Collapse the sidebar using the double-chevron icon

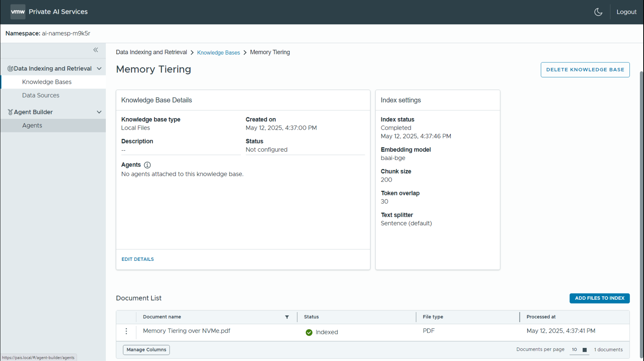point(96,50)
